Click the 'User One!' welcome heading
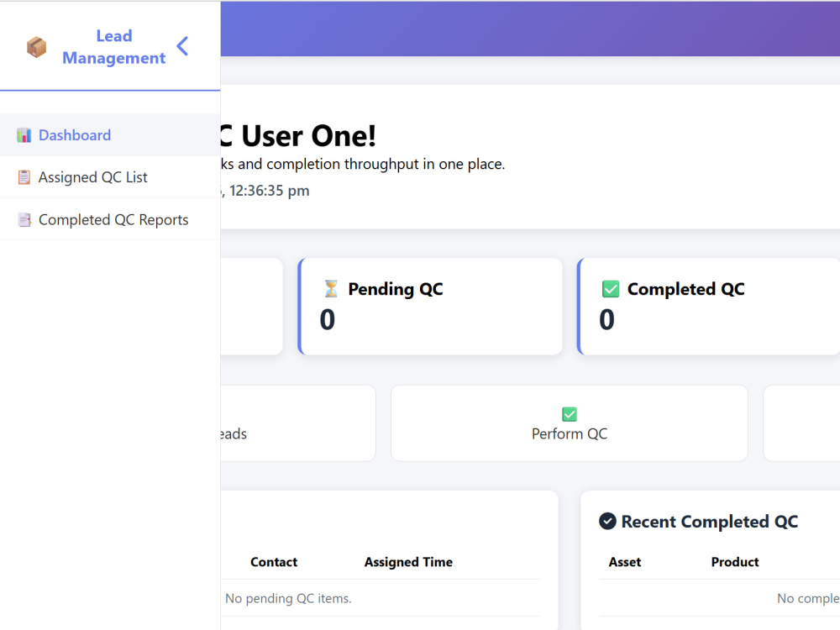840x630 pixels. (308, 135)
